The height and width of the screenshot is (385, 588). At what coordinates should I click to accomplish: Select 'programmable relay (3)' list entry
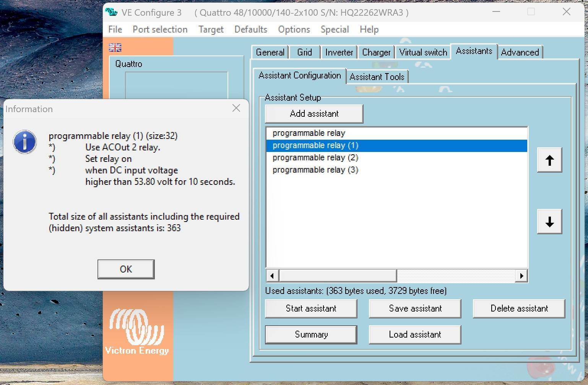click(397, 170)
